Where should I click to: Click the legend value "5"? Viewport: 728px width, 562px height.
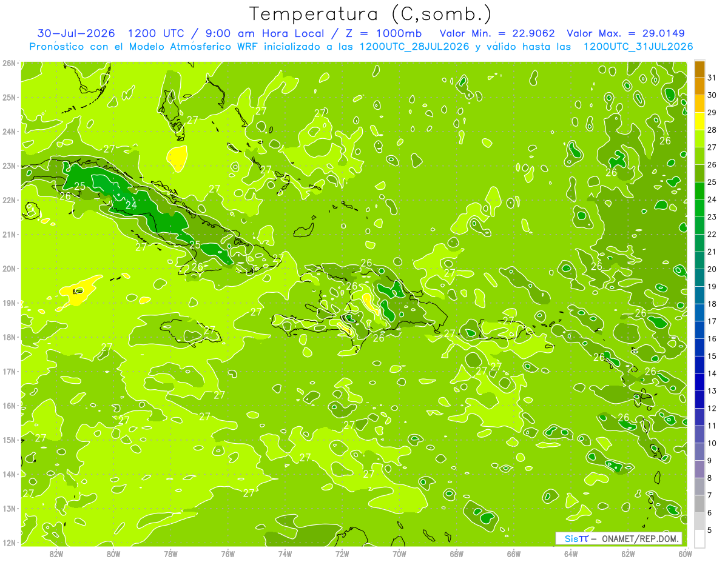(710, 530)
